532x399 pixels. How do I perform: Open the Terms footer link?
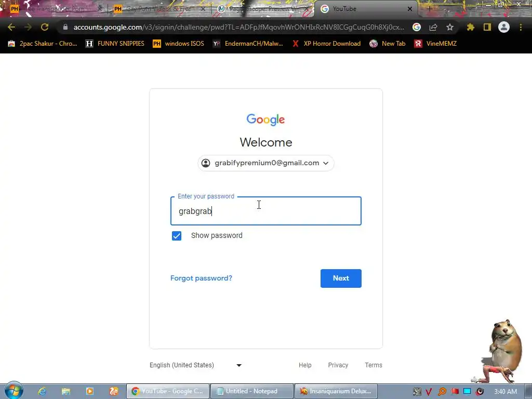(374, 365)
